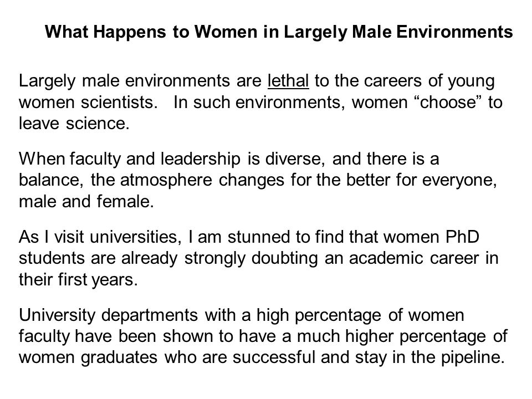Click the phrase "their first years."
The height and width of the screenshot is (399, 532).
click(x=78, y=279)
